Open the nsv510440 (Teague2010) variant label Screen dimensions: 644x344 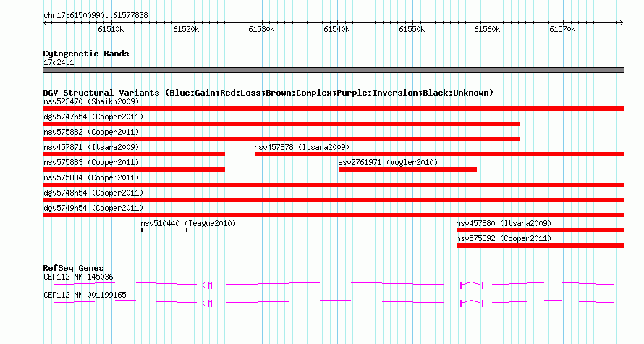[188, 223]
